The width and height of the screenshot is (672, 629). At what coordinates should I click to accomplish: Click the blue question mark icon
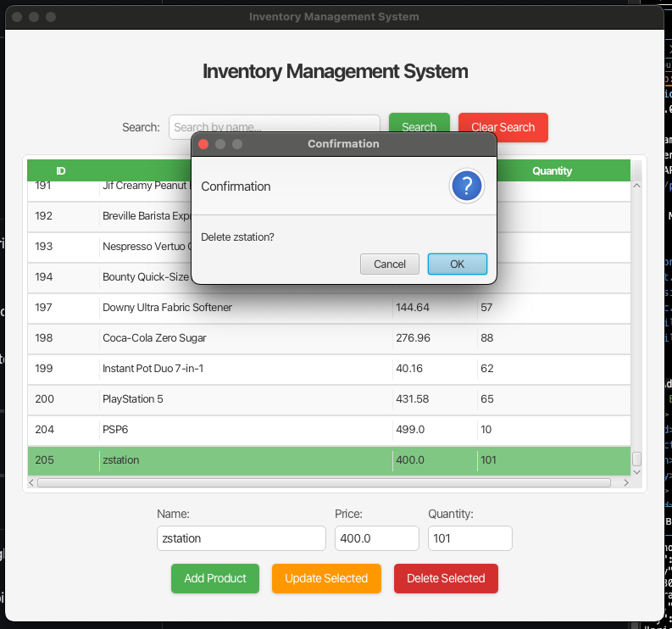click(467, 186)
